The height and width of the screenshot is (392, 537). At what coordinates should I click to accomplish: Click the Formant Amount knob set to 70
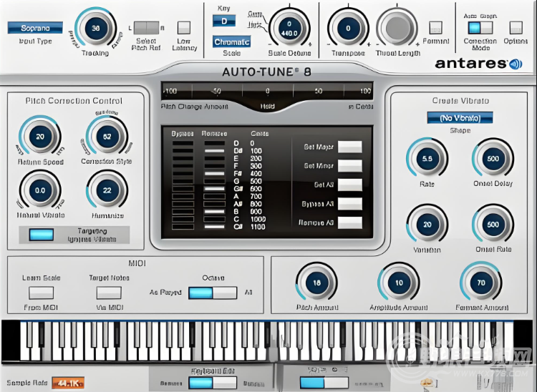(481, 283)
